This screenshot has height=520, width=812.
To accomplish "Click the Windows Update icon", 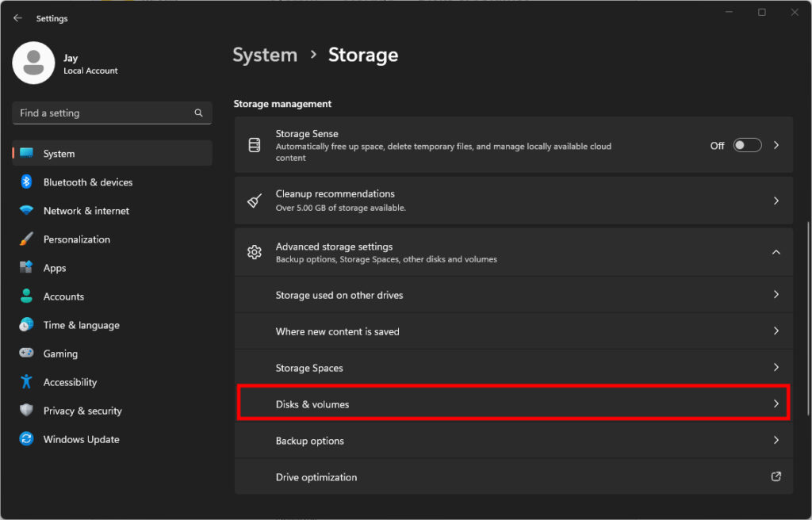I will [x=25, y=438].
